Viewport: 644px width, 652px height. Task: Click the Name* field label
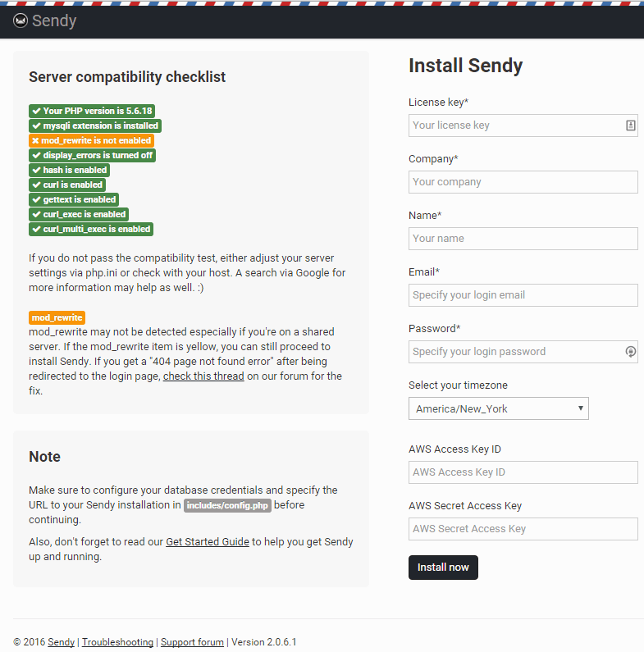coord(425,216)
